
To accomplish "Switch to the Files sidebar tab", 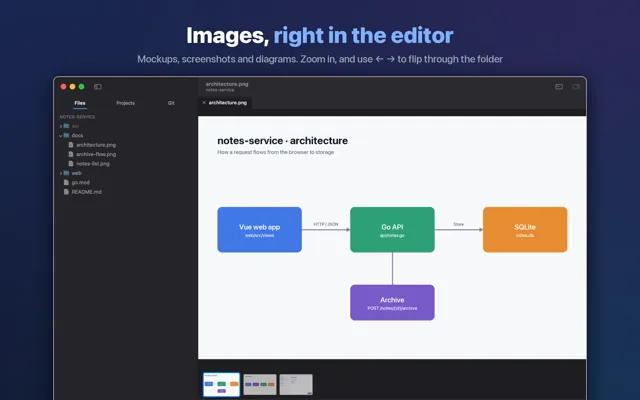I will point(80,103).
